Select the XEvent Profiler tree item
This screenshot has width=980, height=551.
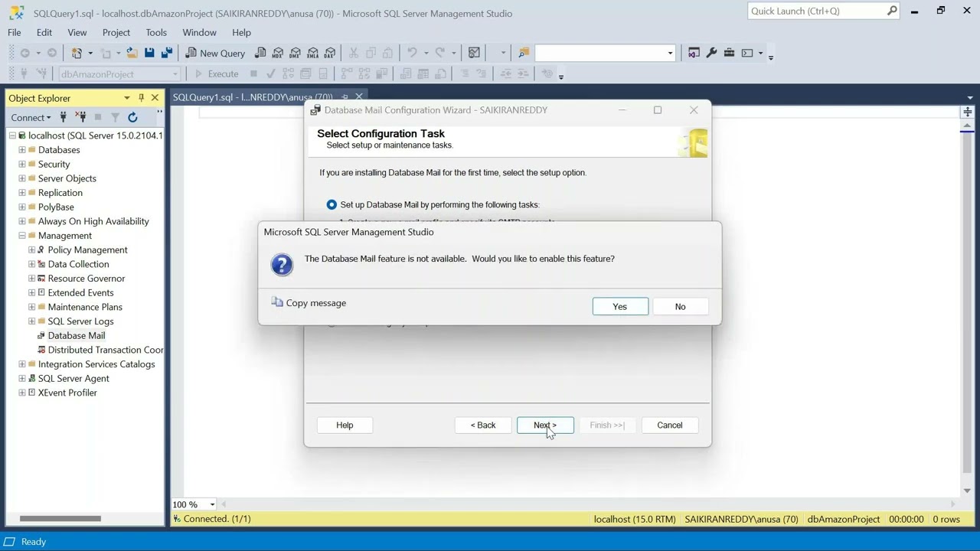[67, 393]
